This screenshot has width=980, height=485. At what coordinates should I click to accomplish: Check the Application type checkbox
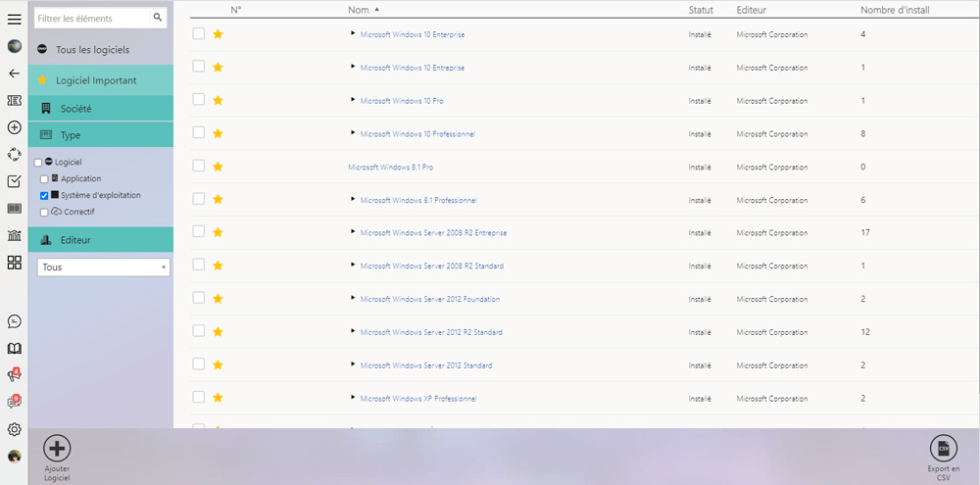44,179
